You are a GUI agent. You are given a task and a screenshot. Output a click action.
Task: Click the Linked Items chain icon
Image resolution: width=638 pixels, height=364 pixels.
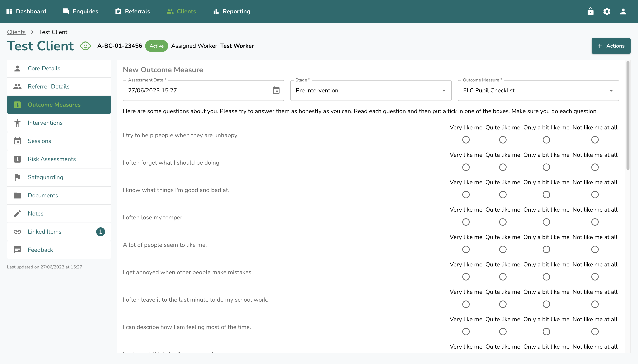click(17, 232)
